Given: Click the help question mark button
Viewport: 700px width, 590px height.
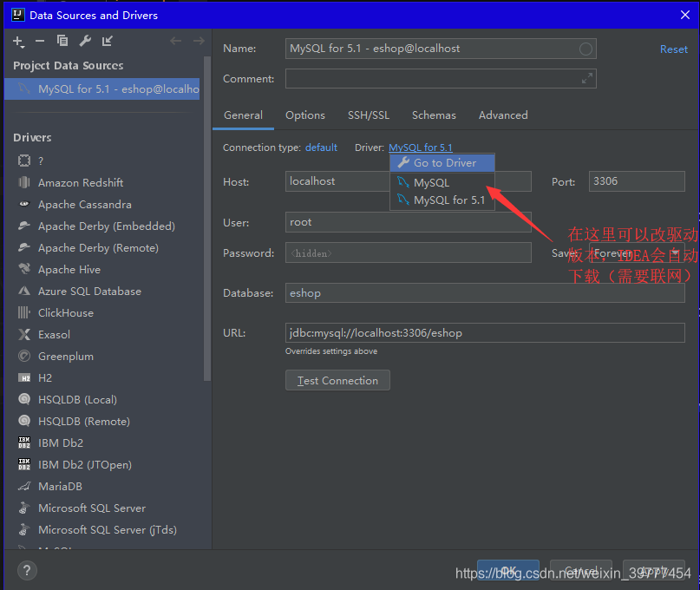Looking at the screenshot, I should click(27, 570).
